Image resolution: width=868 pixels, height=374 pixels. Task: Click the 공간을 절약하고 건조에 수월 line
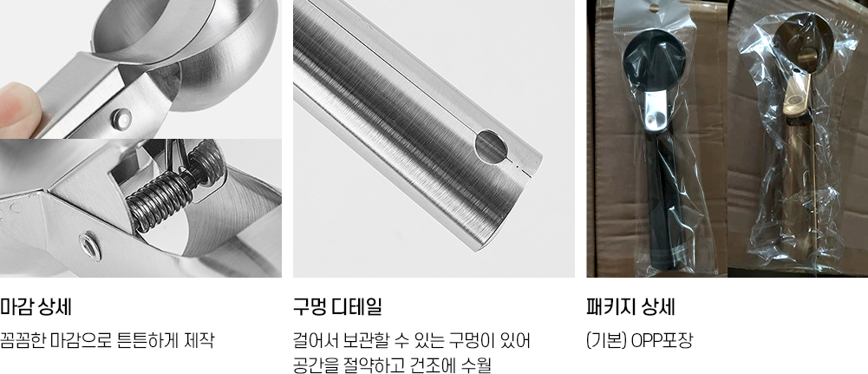pyautogui.click(x=392, y=365)
